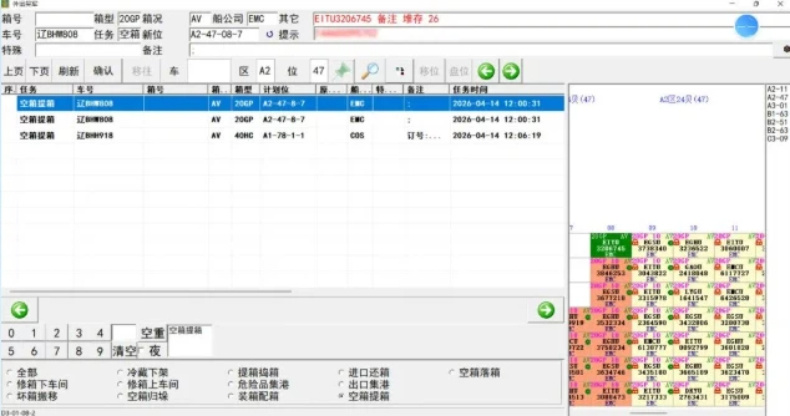Sort by the 任务时间 column header
Image resolution: width=790 pixels, height=416 pixels.
[x=506, y=90]
